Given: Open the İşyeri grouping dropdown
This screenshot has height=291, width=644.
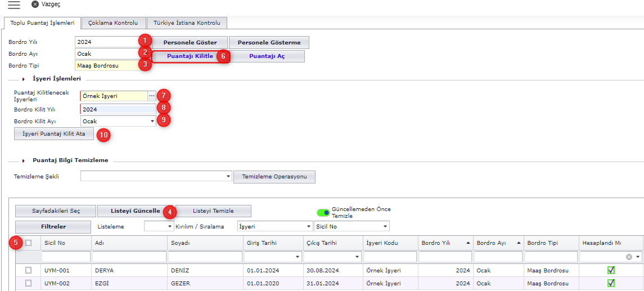Looking at the screenshot, I should [308, 226].
